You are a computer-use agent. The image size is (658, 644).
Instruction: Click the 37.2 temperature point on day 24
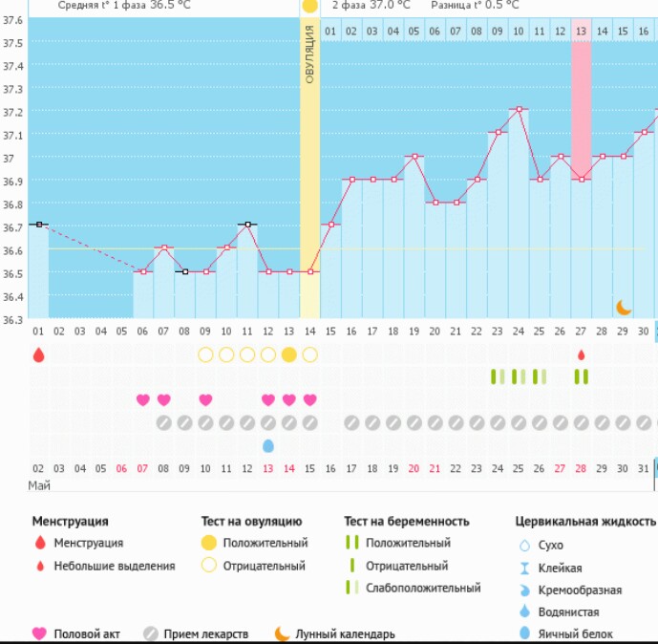pos(519,109)
